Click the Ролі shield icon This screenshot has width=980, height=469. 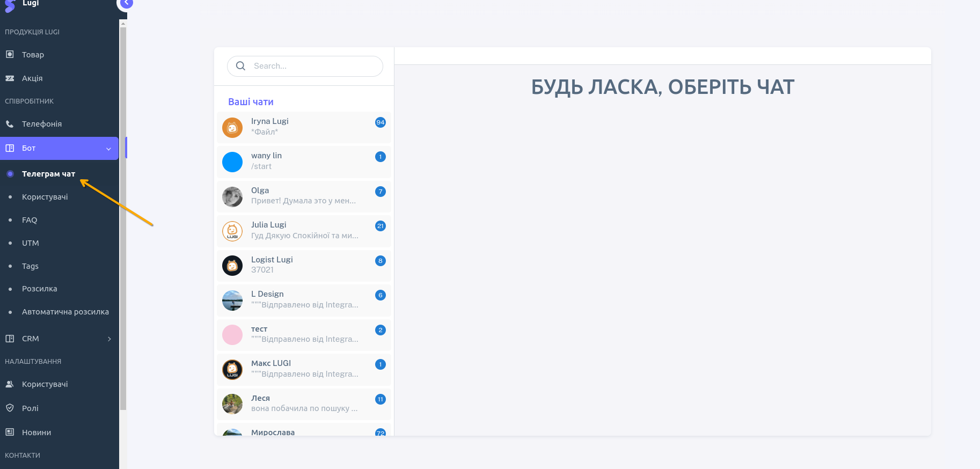point(10,408)
